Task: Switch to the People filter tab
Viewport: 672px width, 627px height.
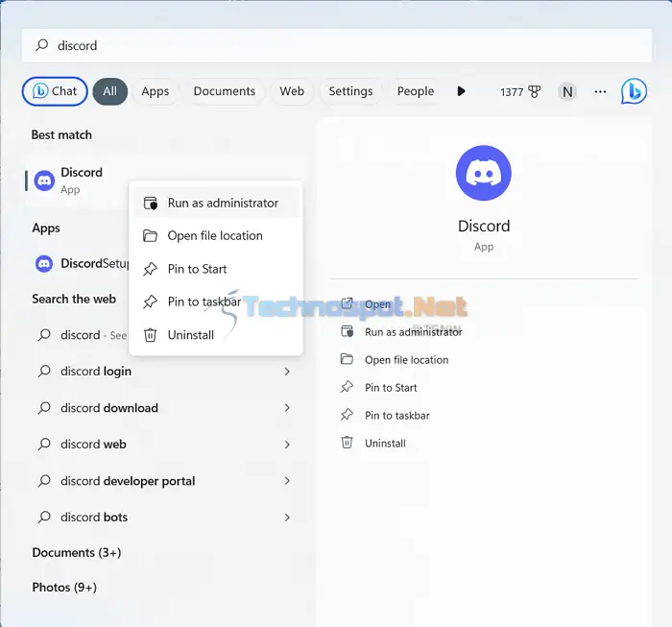Action: pyautogui.click(x=416, y=91)
